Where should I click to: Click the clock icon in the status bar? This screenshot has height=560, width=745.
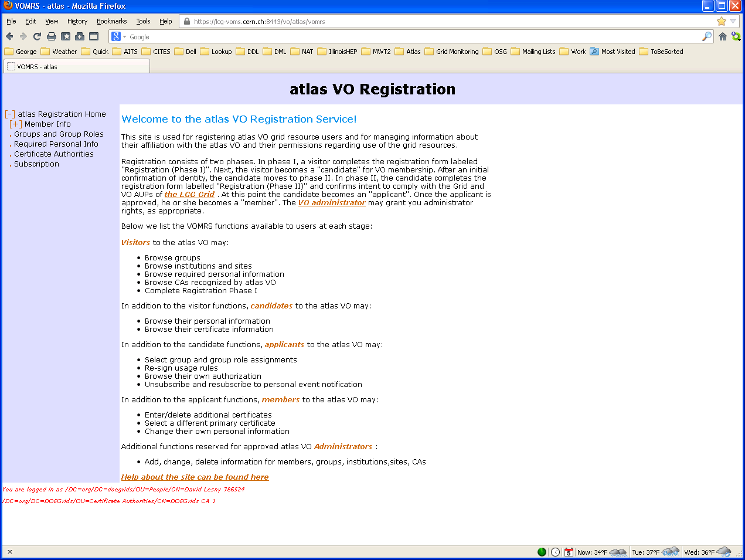pos(555,551)
